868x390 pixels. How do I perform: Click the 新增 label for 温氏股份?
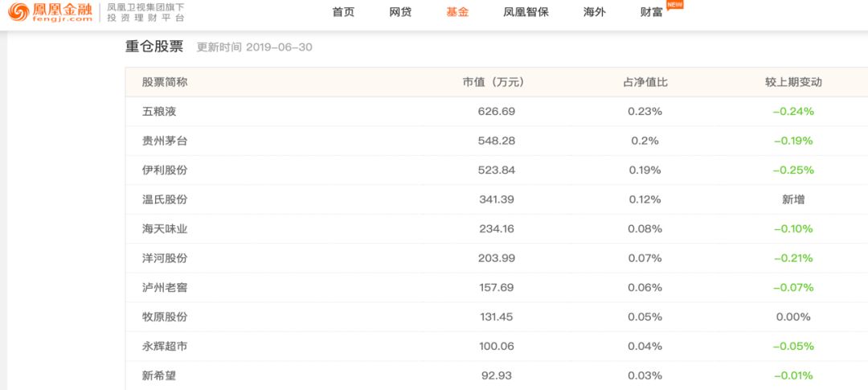[793, 199]
